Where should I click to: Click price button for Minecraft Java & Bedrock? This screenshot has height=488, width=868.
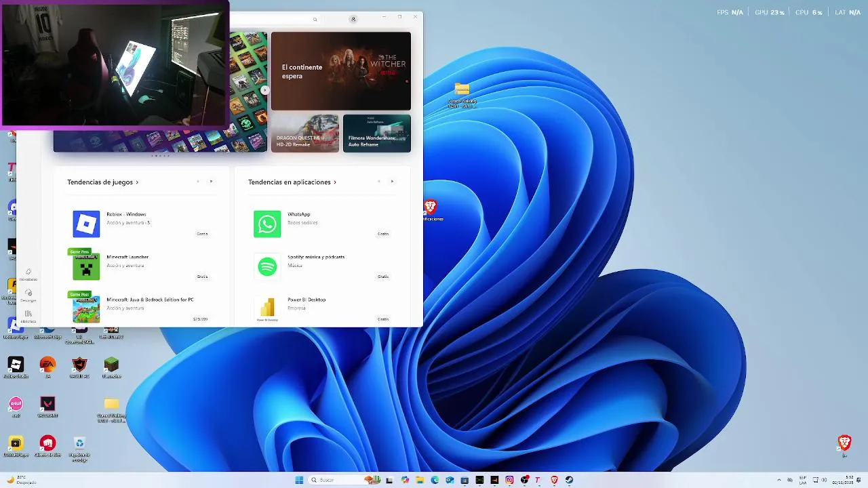[200, 319]
